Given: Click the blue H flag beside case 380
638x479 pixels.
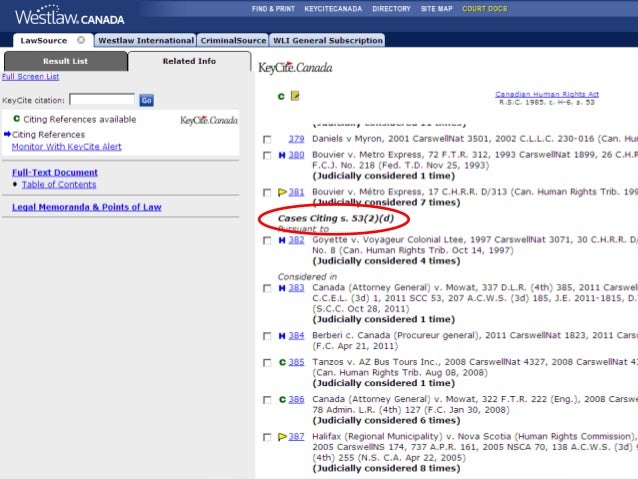Looking at the screenshot, I should pyautogui.click(x=282, y=155).
